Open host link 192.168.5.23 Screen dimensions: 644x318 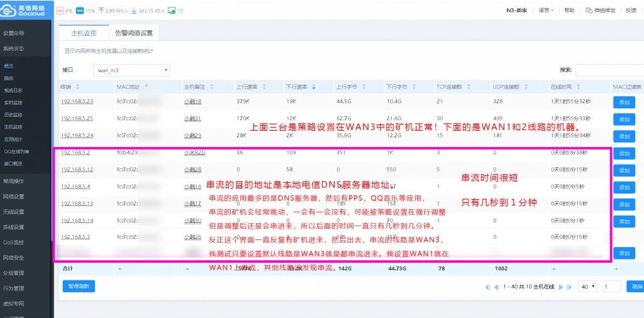[x=77, y=101]
